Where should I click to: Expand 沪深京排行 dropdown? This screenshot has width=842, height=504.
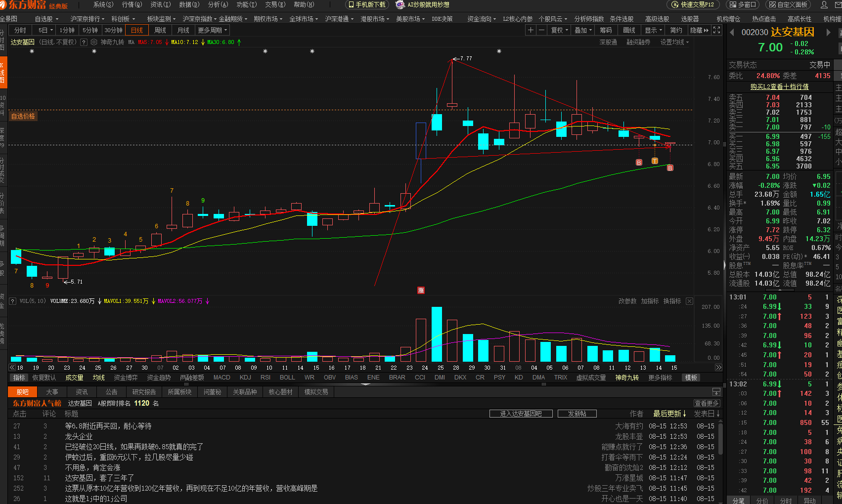tap(87, 19)
